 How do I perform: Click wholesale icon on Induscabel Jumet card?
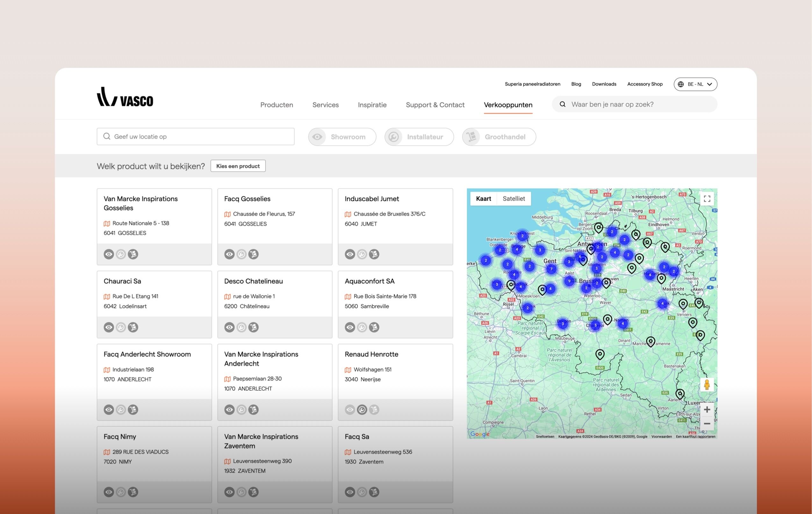click(374, 254)
